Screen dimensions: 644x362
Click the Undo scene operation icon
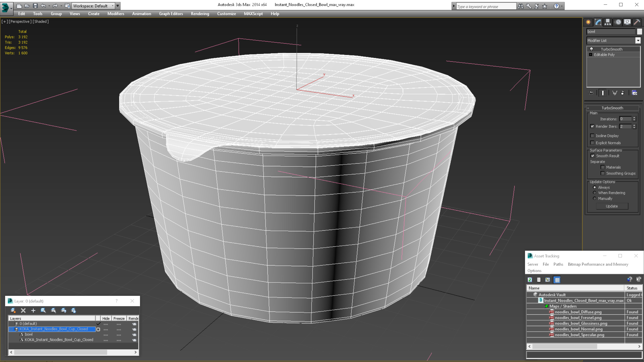[44, 5]
